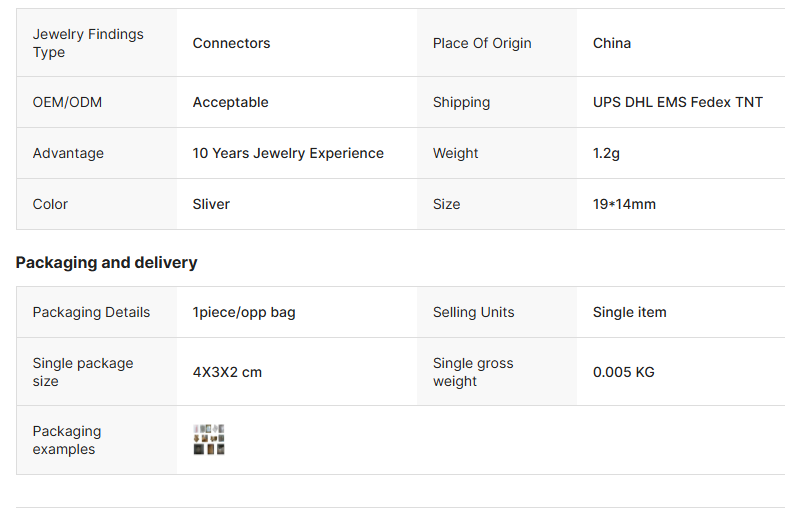Select the 0.005 KG gross weight
The image size is (785, 512).
pos(623,372)
